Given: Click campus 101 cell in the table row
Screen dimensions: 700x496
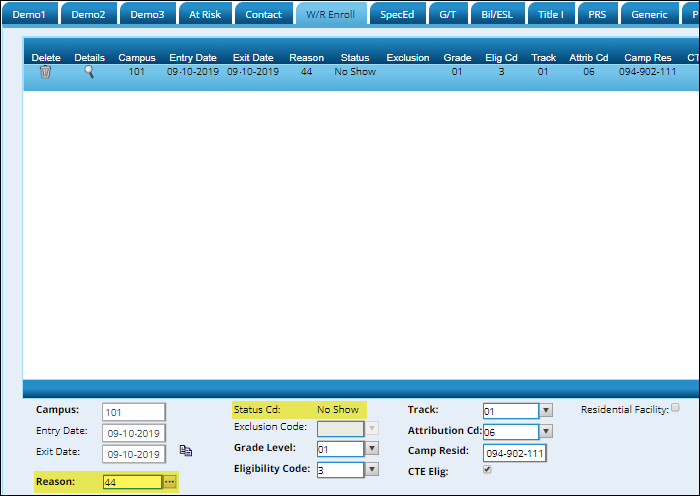Looking at the screenshot, I should pyautogui.click(x=137, y=71).
